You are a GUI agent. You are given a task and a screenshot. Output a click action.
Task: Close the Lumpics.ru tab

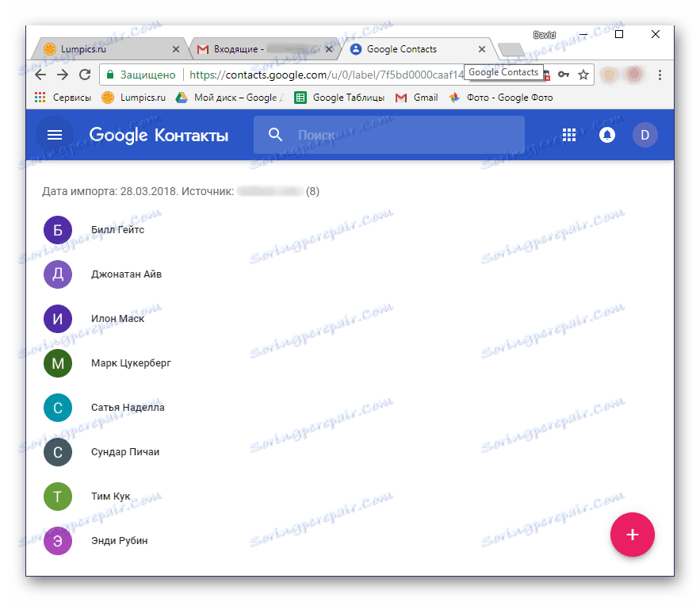[x=176, y=49]
